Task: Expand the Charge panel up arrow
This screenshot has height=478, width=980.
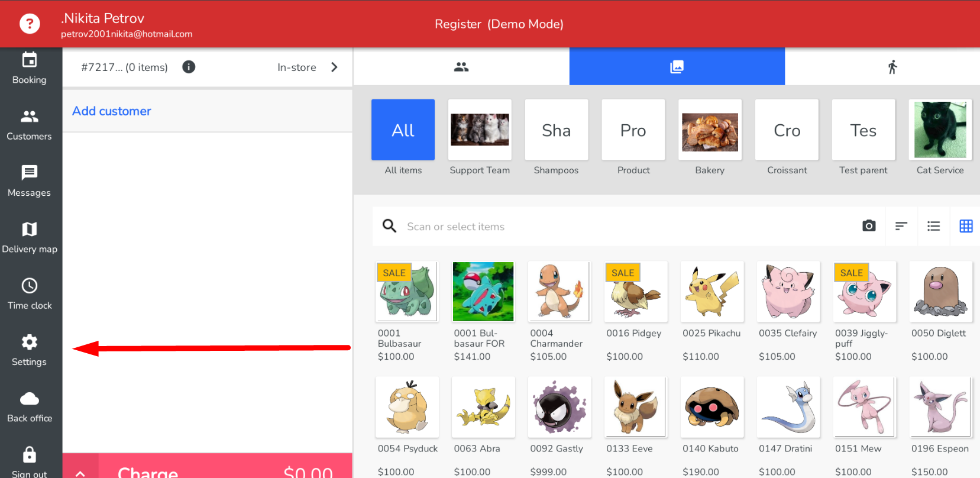Action: 80,473
